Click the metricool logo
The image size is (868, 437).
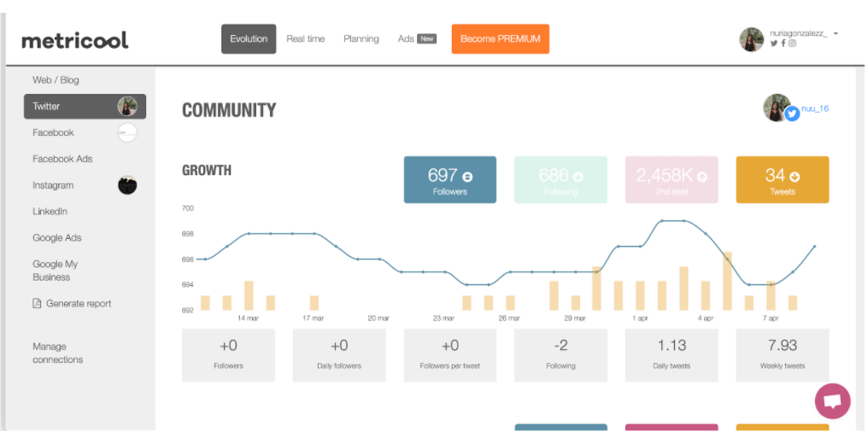coord(74,40)
